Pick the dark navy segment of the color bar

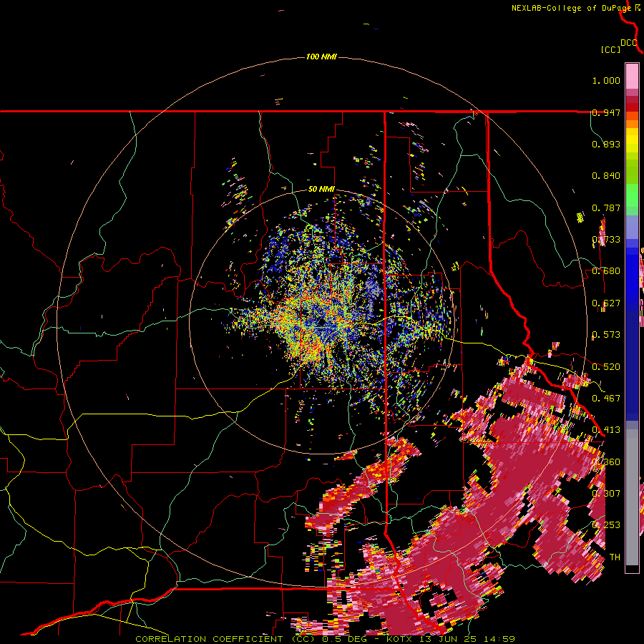632,366
